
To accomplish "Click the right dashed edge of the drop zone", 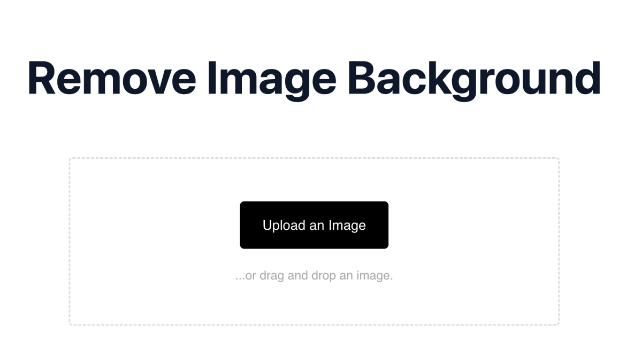I will click(x=559, y=242).
